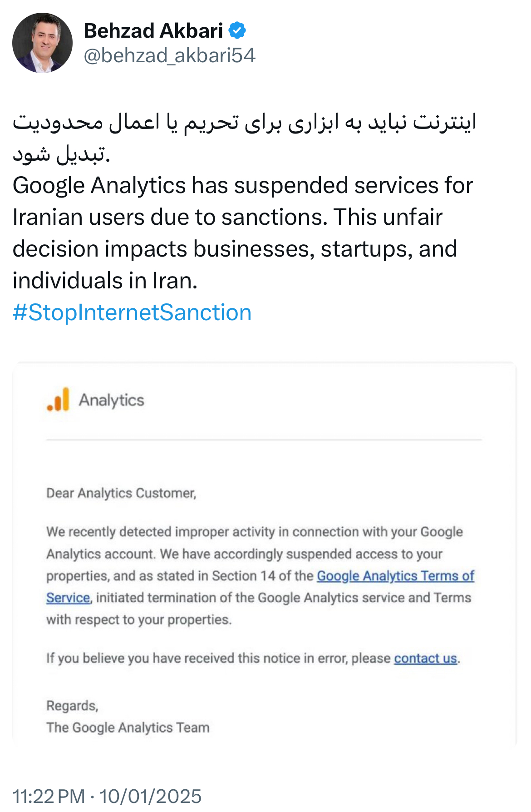The height and width of the screenshot is (812, 531).
Task: Follow the Google Analytics Terms of Service link
Action: click(x=395, y=576)
